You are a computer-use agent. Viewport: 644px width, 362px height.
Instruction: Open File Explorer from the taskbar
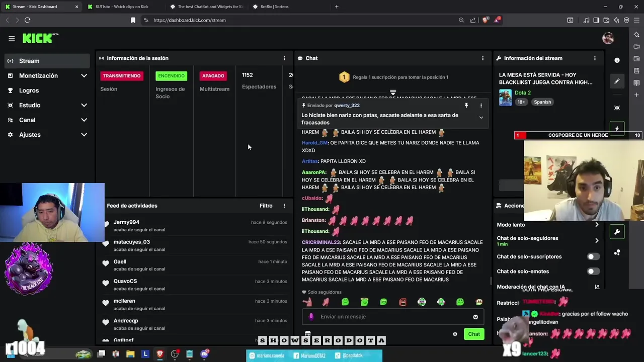(130, 354)
